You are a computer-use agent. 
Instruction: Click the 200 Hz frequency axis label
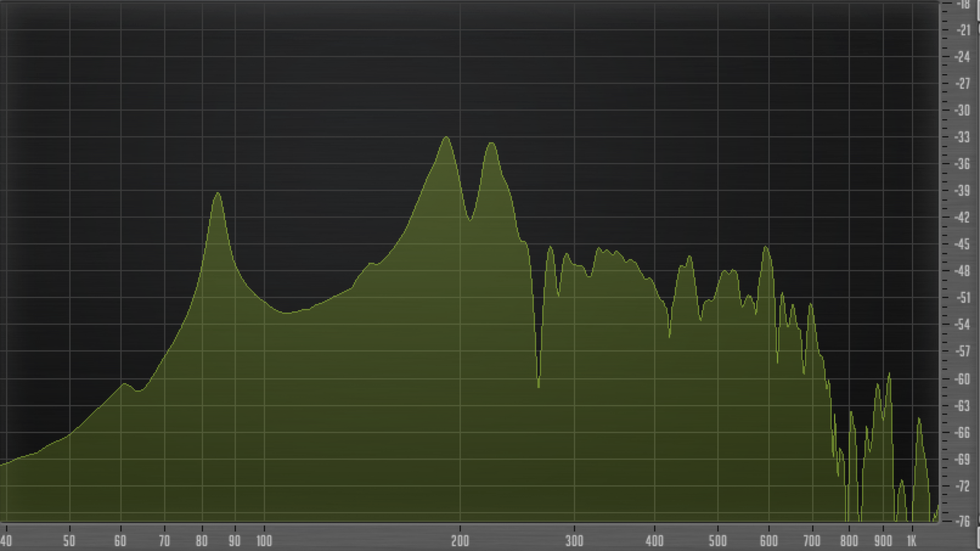[460, 541]
